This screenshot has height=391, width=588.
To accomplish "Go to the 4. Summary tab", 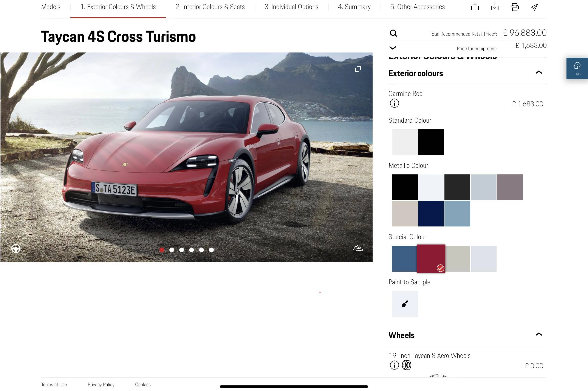I will 354,7.
